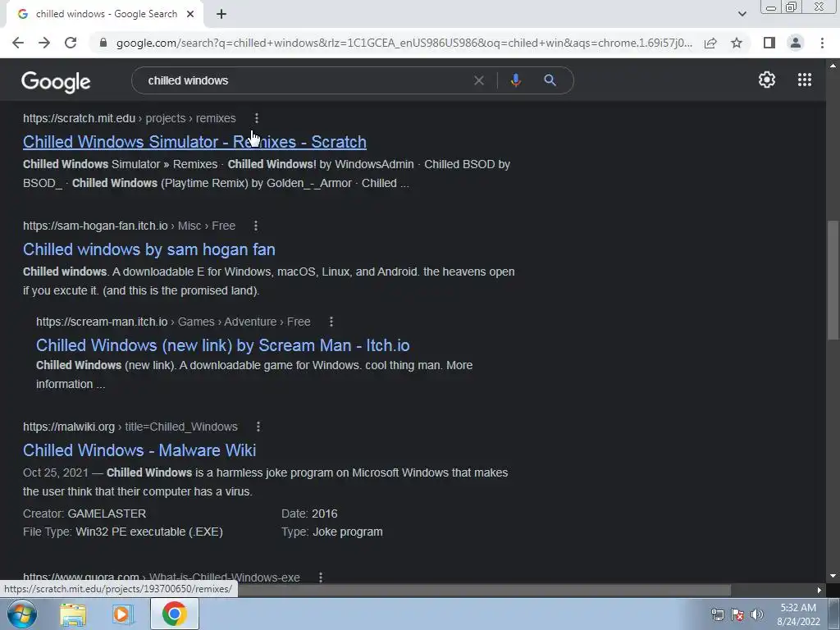Open Chilled Windows Malware Wiki result
The height and width of the screenshot is (630, 840).
click(139, 450)
